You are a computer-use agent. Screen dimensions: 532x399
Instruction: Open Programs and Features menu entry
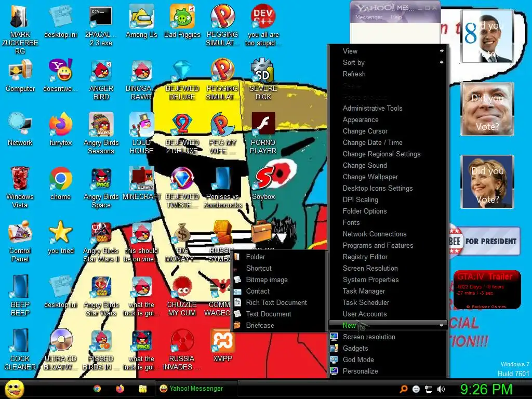click(x=388, y=245)
